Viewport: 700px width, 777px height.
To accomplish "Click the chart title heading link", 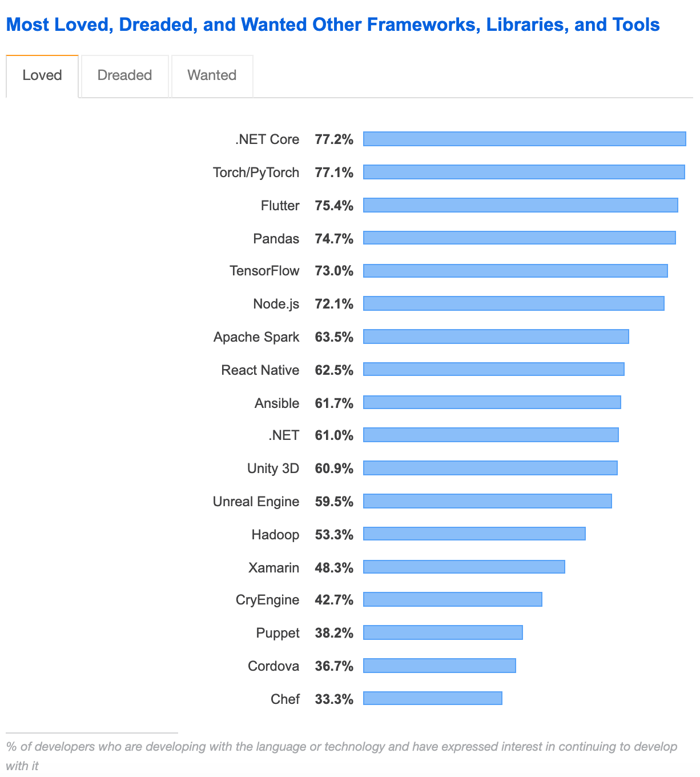I will tap(332, 25).
